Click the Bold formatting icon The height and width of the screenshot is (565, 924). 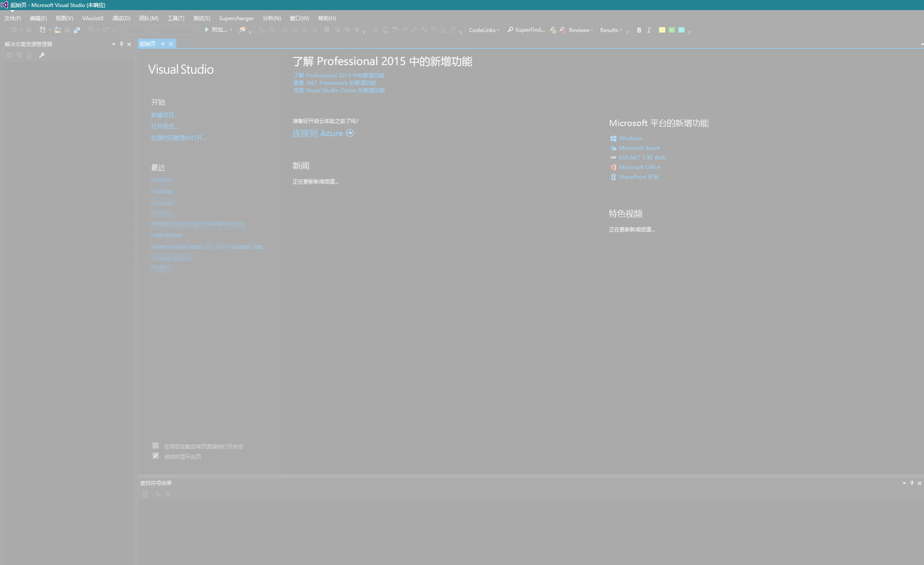[x=639, y=30]
